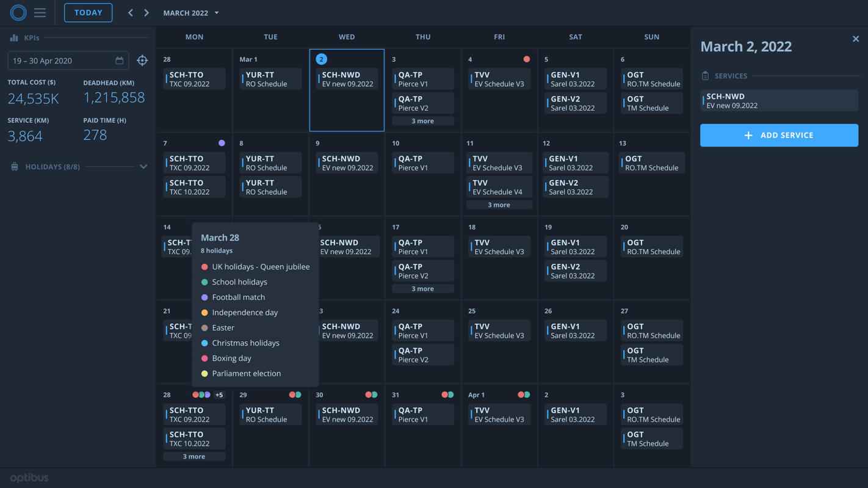Collapse the HOLIDAYS (8/8) section
The image size is (868, 488).
click(x=143, y=166)
